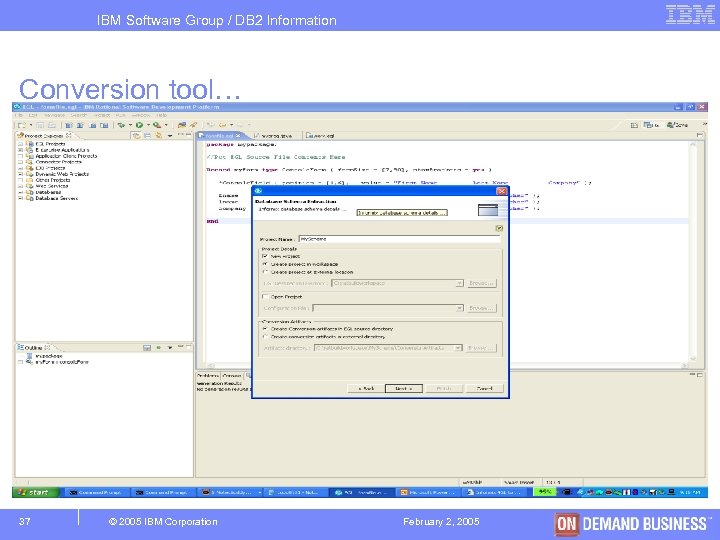Open Microsoft PowerPoint taskbar item

coord(428,492)
